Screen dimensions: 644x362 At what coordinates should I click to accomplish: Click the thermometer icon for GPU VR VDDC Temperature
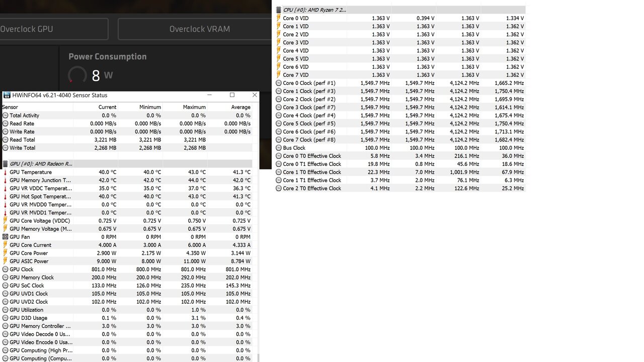click(x=5, y=188)
